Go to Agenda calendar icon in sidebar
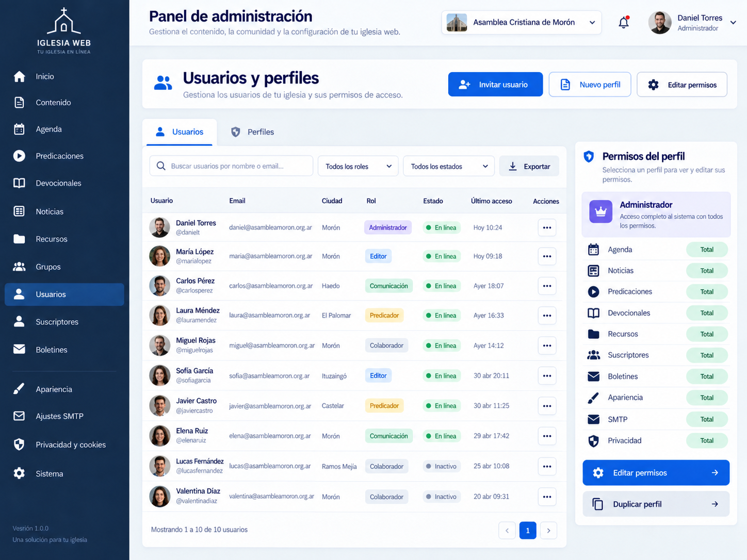Viewport: 747px width, 560px height. [x=19, y=129]
